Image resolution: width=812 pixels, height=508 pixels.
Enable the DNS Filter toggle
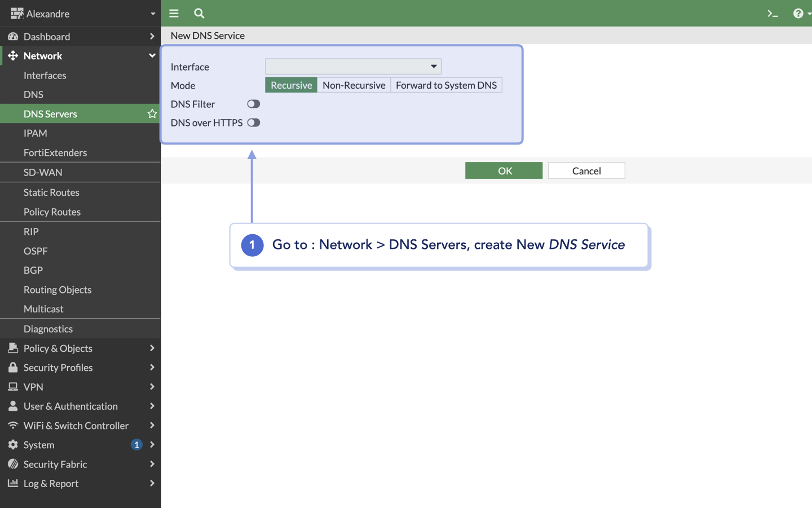[x=253, y=104]
